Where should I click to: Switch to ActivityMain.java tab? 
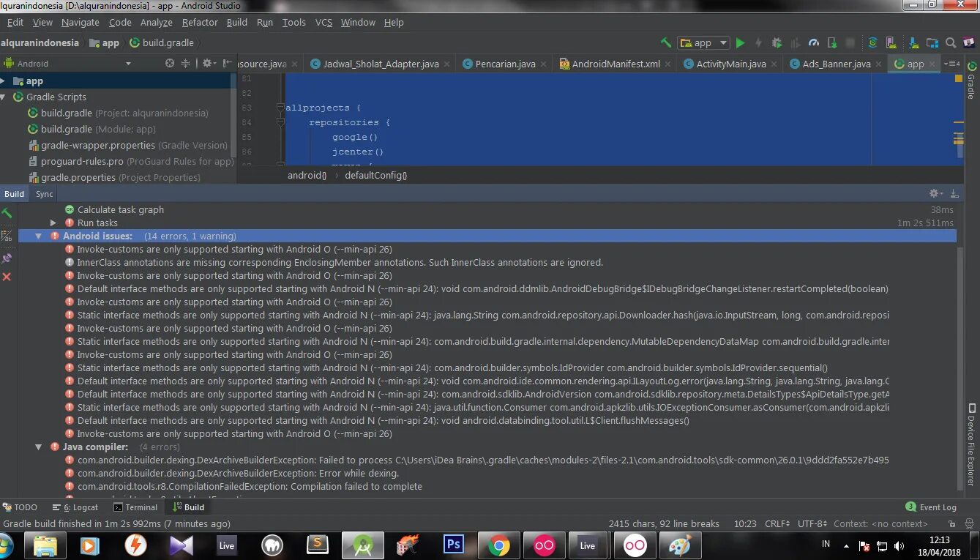[731, 64]
